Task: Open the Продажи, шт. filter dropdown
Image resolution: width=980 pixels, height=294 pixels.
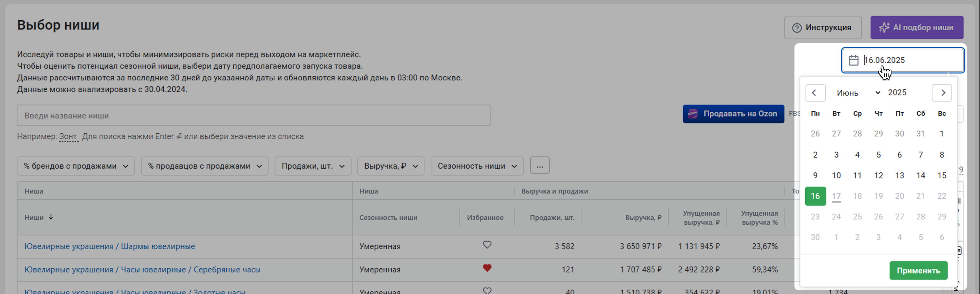Action: pos(313,166)
